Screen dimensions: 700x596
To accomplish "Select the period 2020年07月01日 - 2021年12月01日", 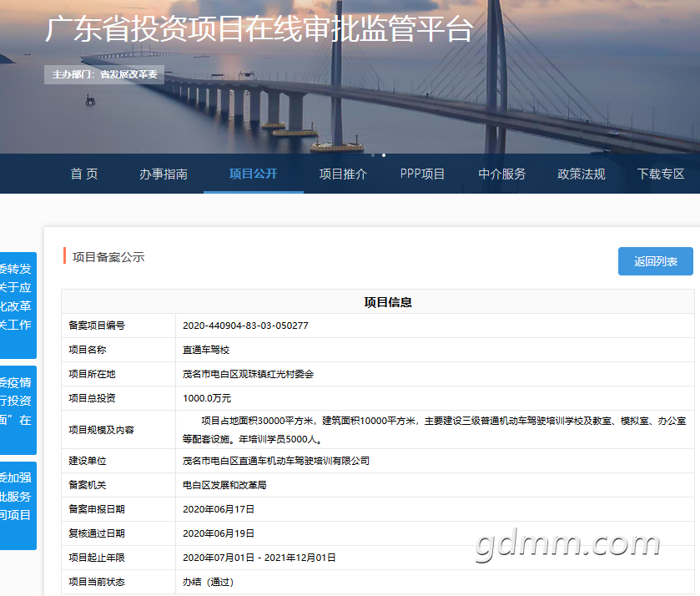I will click(259, 558).
